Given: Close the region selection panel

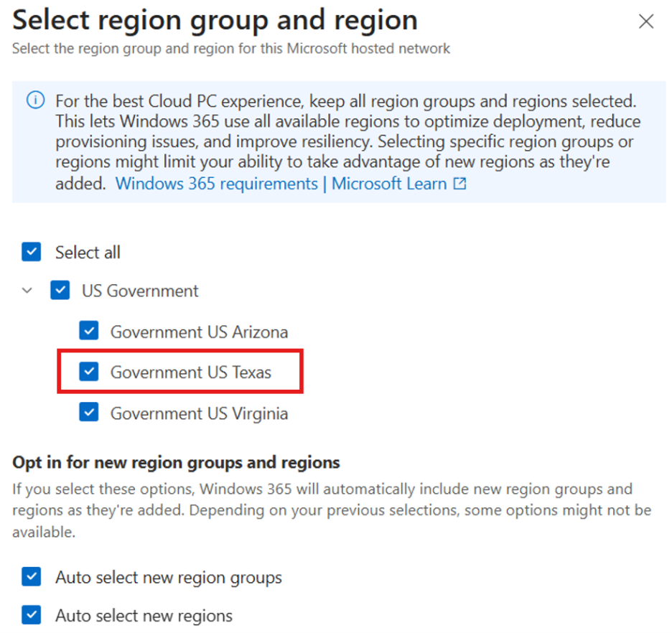Looking at the screenshot, I should (x=646, y=22).
